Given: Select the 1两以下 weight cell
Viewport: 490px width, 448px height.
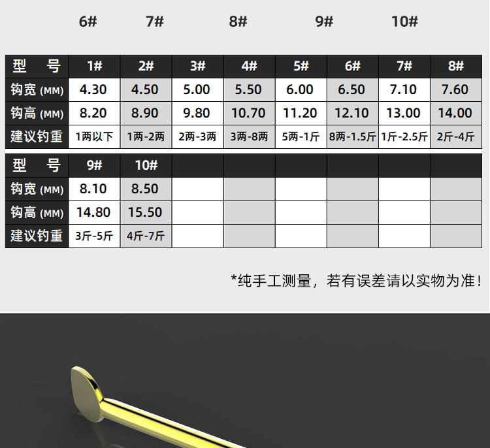Looking at the screenshot, I should pos(94,137).
